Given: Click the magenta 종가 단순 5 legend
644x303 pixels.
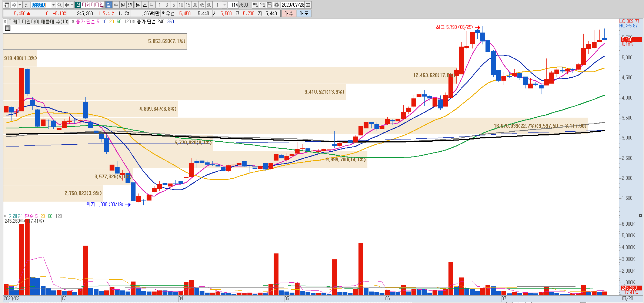Looking at the screenshot, I should [87, 21].
